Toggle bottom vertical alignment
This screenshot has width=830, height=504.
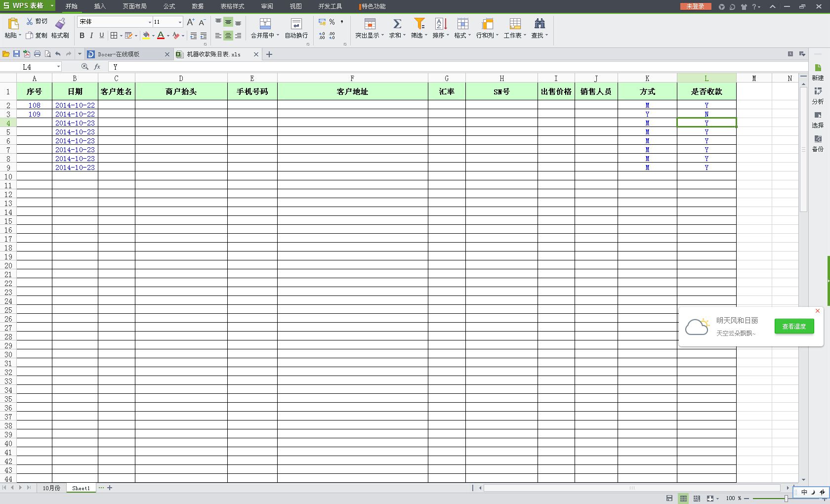click(x=238, y=22)
